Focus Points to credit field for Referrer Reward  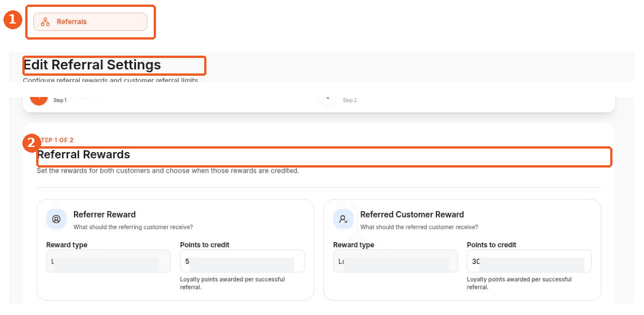tap(243, 261)
